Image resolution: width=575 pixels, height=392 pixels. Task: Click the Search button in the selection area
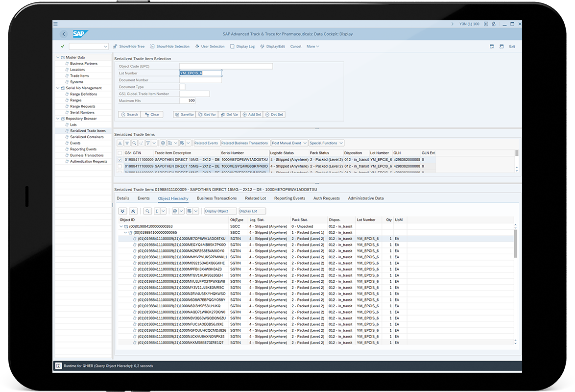(x=129, y=114)
